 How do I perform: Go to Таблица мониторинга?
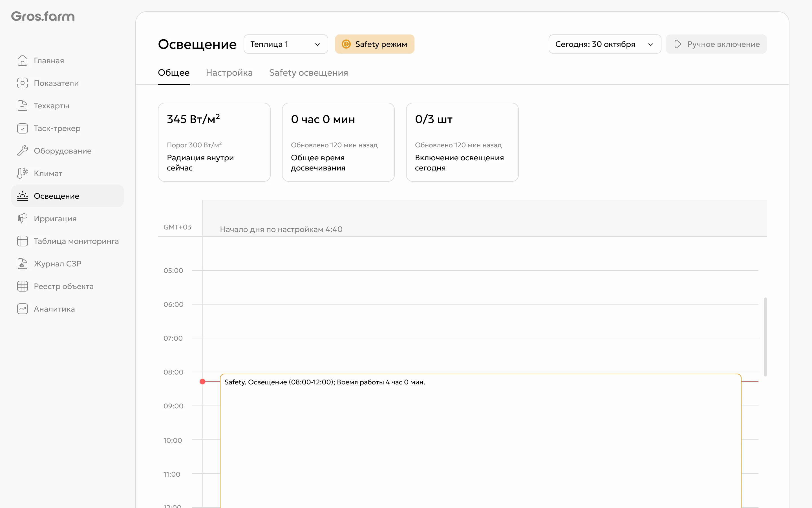tap(68, 241)
